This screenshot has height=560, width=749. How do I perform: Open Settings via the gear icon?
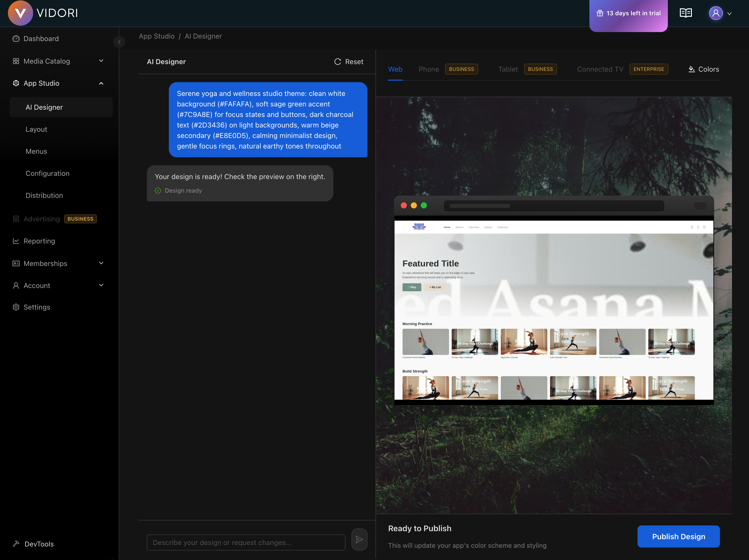pos(16,307)
